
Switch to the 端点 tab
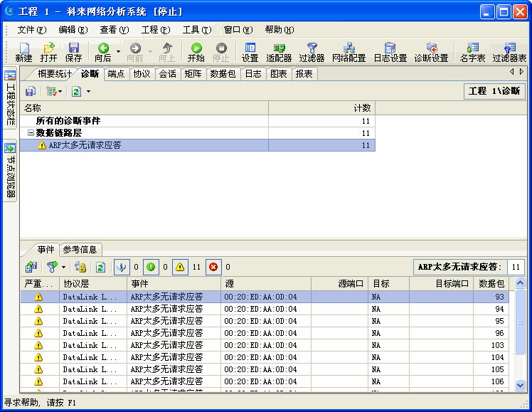tap(117, 73)
